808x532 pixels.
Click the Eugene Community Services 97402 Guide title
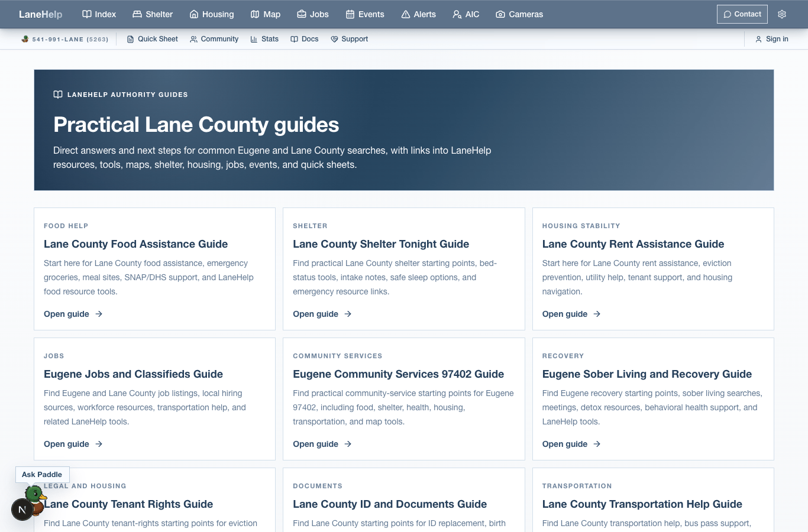(398, 374)
